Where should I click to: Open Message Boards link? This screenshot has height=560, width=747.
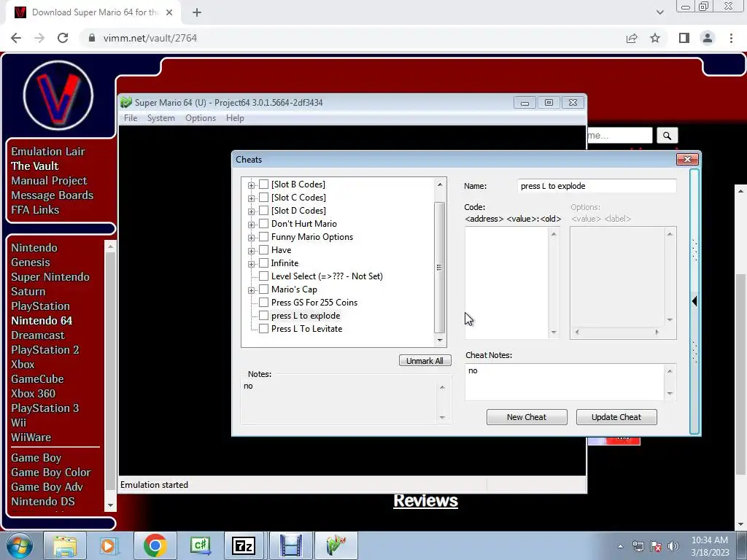53,195
